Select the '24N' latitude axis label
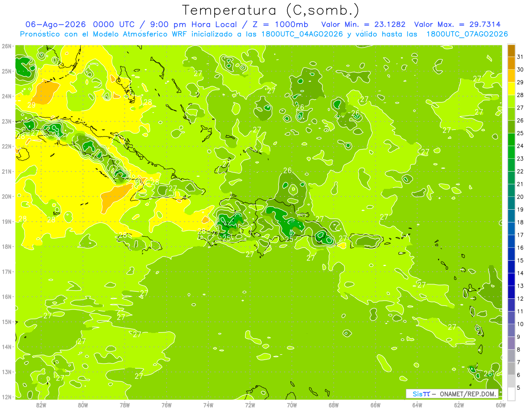 [7, 96]
